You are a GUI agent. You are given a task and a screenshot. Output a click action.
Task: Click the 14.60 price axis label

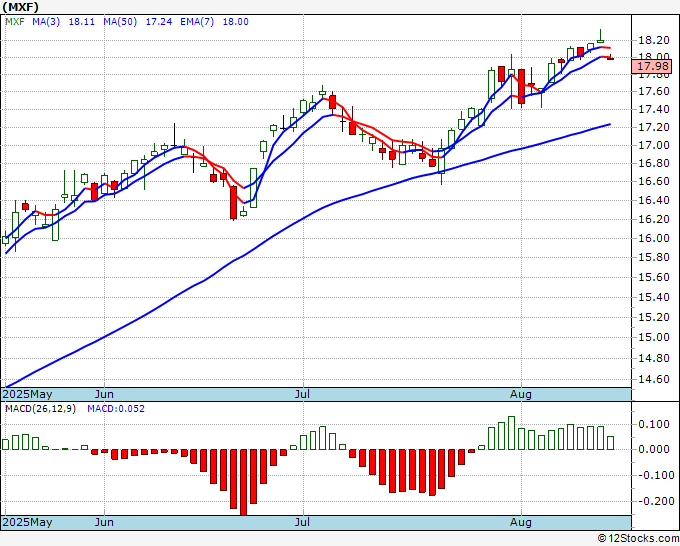coord(654,379)
